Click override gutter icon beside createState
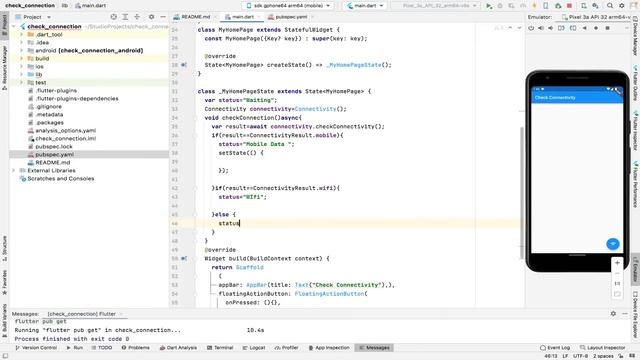The width and height of the screenshot is (640, 360). coord(184,65)
